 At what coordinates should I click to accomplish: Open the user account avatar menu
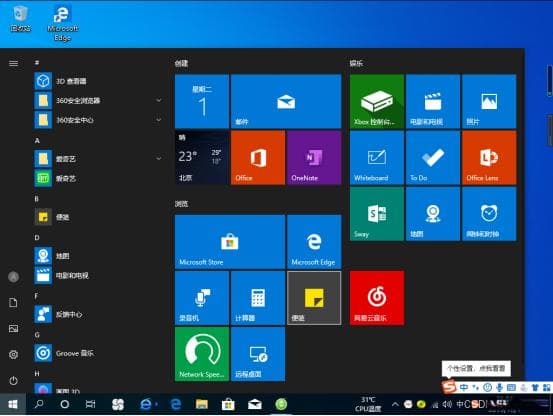click(x=13, y=277)
